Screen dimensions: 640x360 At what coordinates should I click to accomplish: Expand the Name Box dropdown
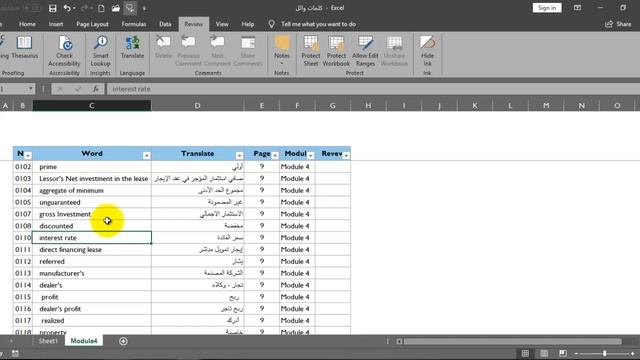31,89
